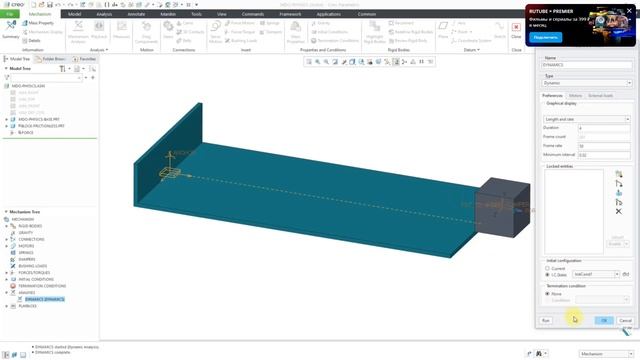Click the analysis Name input field

pyautogui.click(x=587, y=65)
